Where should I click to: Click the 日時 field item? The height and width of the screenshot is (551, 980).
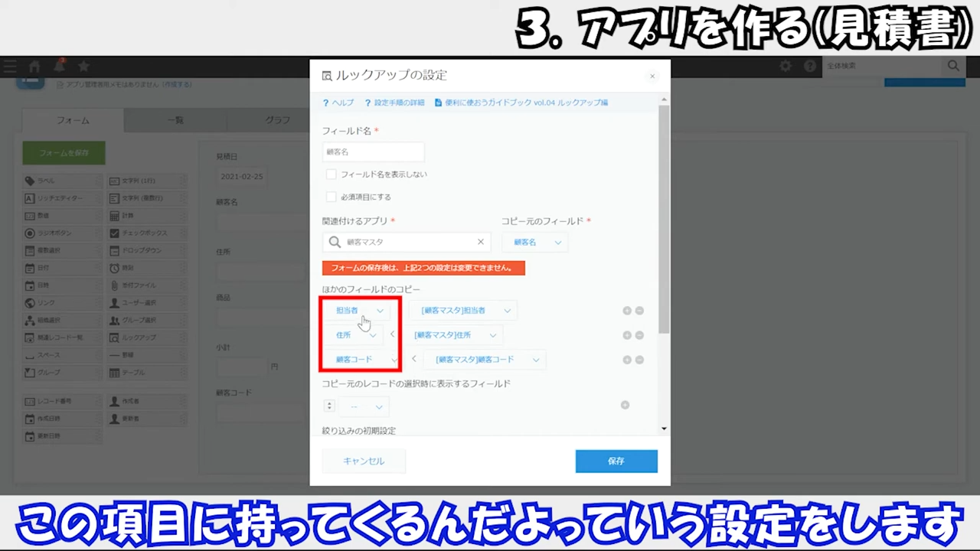pyautogui.click(x=61, y=285)
